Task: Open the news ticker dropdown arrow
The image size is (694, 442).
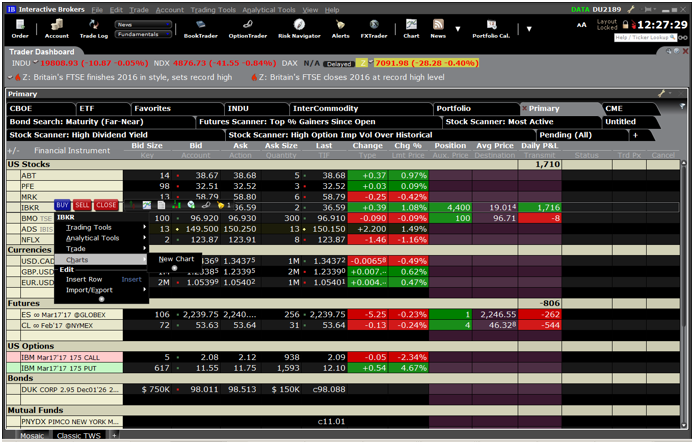Action: (x=11, y=77)
